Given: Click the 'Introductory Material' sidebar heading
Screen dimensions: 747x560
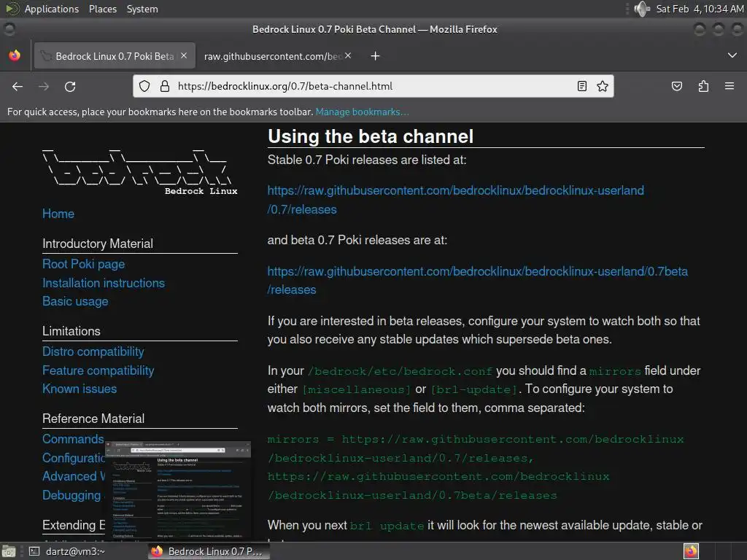Looking at the screenshot, I should [x=98, y=244].
